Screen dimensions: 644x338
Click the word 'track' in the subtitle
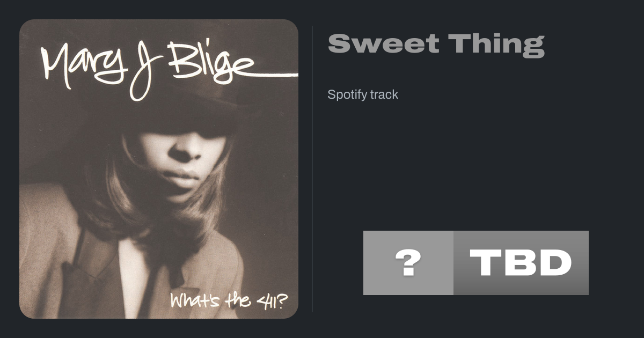point(384,95)
